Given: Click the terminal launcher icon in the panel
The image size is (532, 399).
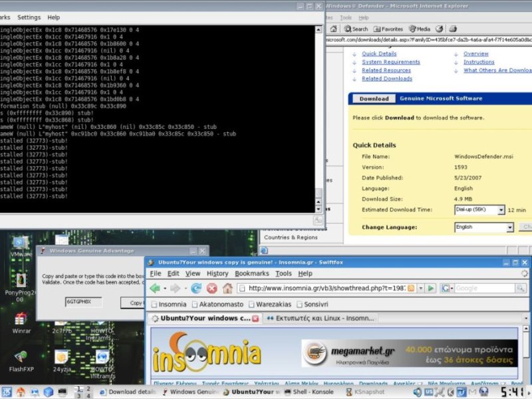Looking at the screenshot, I should 63,392.
